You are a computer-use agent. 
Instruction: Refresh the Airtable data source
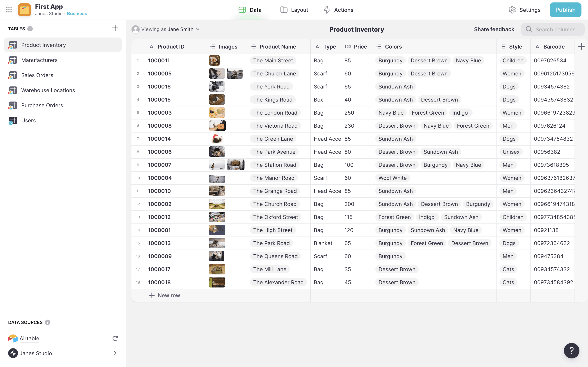point(115,338)
